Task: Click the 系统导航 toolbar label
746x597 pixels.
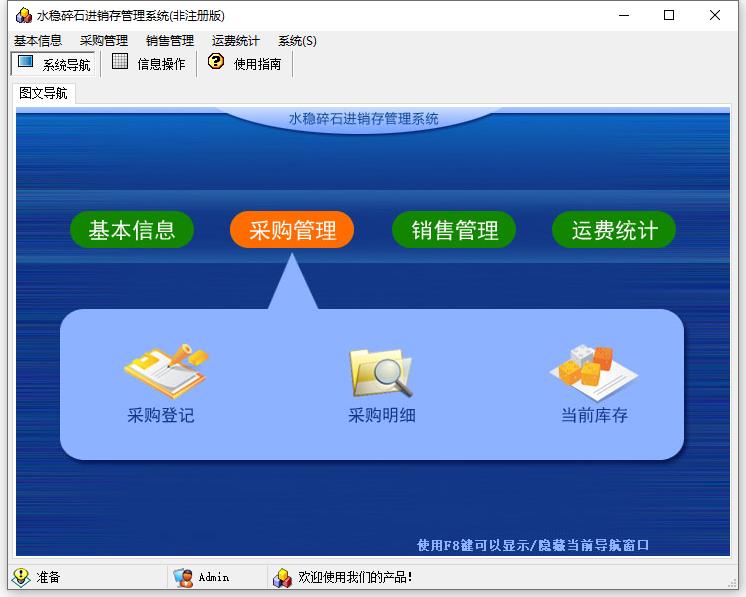Action: 67,65
